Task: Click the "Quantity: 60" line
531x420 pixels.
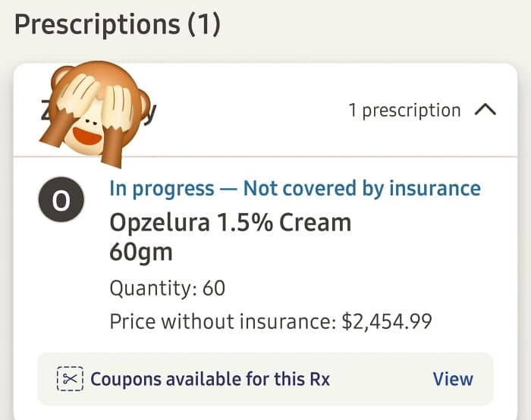Action: coord(167,288)
